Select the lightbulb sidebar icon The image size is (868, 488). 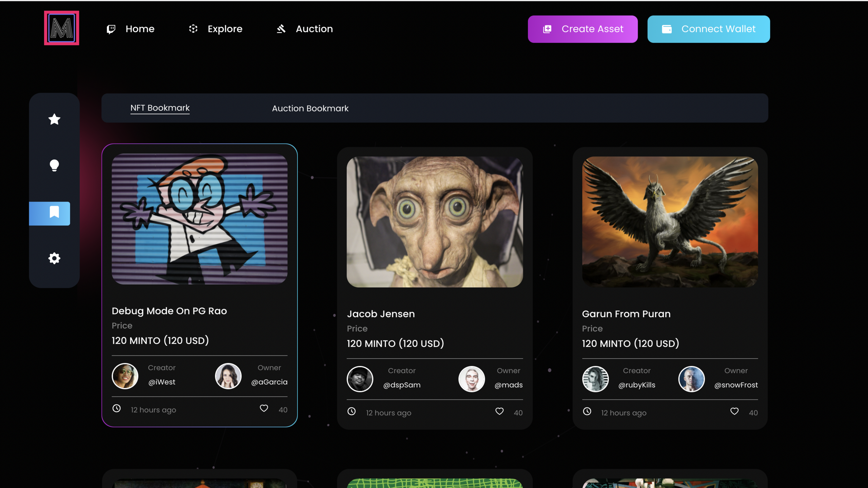coord(54,165)
